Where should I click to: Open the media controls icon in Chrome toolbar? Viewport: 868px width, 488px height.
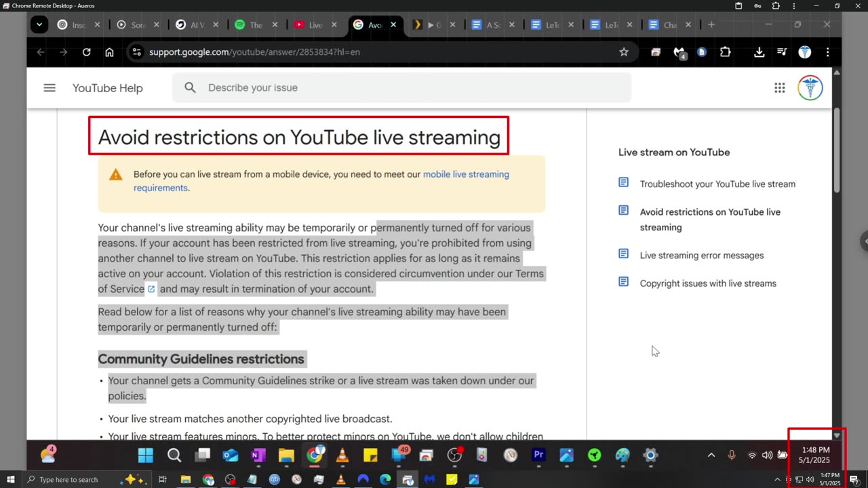point(782,52)
